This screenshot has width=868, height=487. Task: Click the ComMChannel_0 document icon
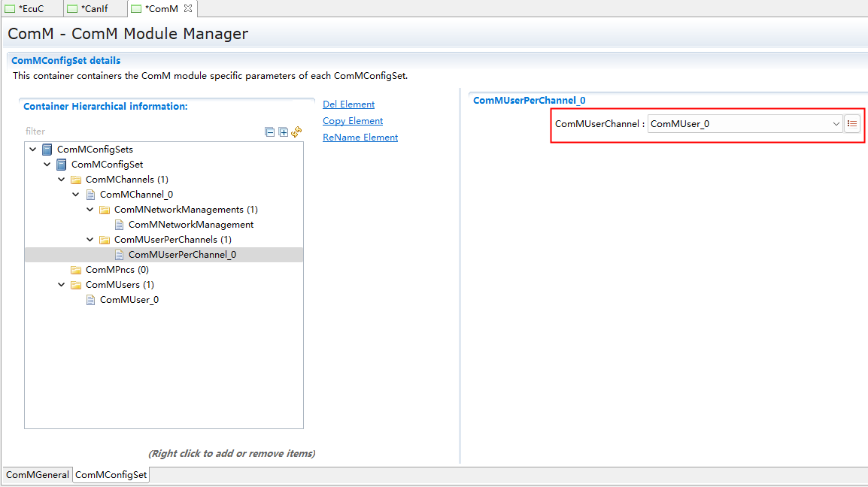click(x=90, y=195)
